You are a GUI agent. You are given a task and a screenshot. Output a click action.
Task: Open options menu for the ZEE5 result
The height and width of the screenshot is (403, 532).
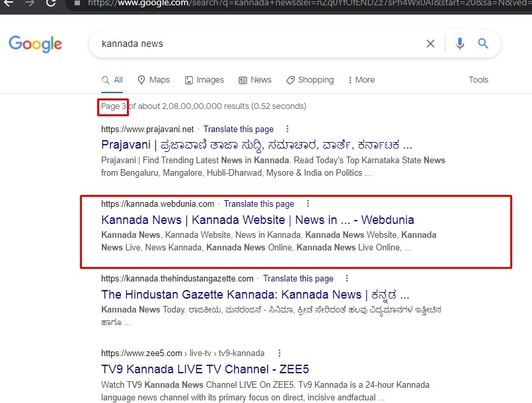coord(280,353)
